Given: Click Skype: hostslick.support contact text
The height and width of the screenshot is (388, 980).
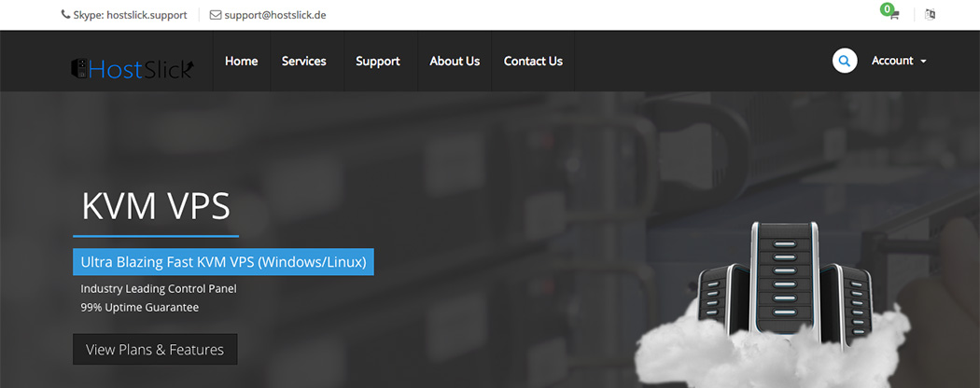Looking at the screenshot, I should 130,15.
